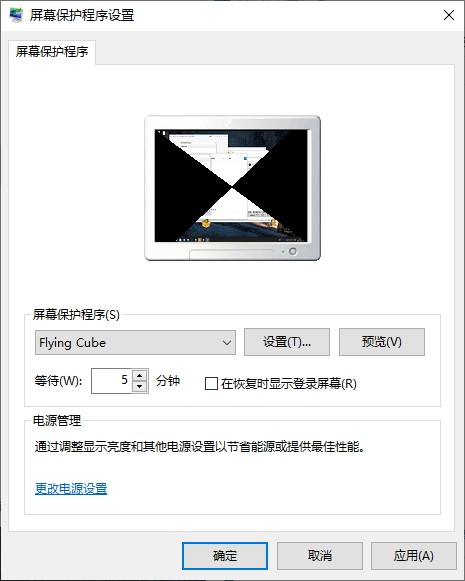Viewport: 465px width, 581px height.
Task: Decrease wait minutes with the down arrow
Action: tap(140, 386)
